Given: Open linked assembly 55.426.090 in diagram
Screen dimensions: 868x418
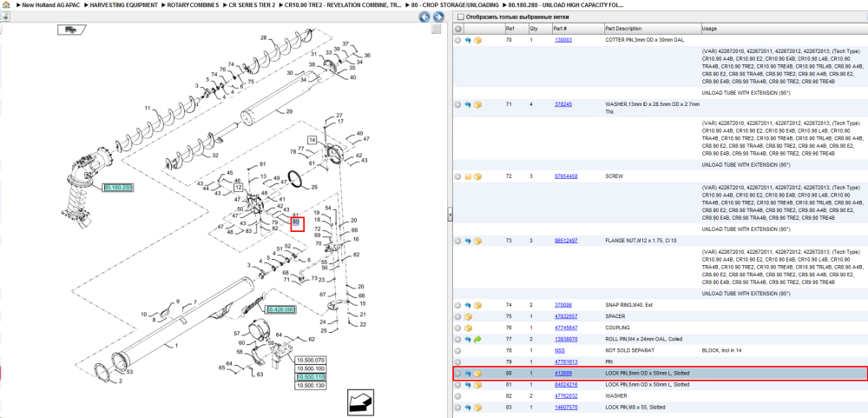Looking at the screenshot, I should pos(280,309).
